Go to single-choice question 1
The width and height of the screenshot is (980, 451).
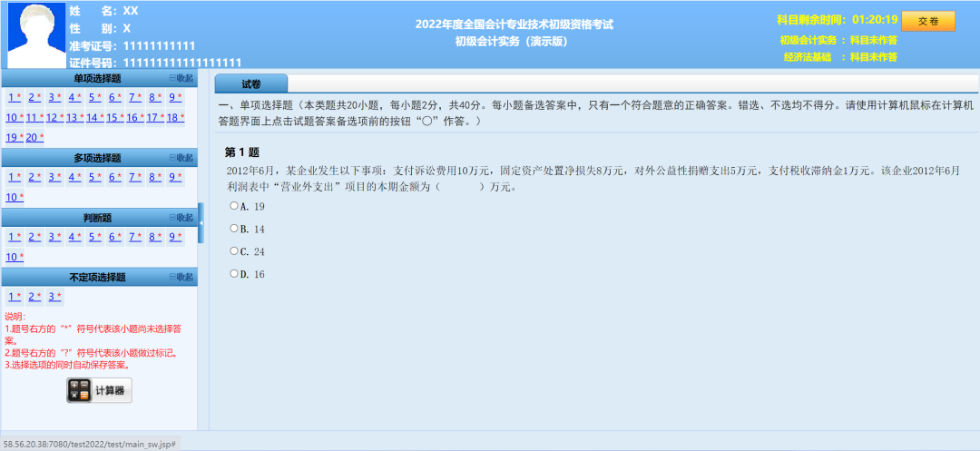(x=15, y=97)
